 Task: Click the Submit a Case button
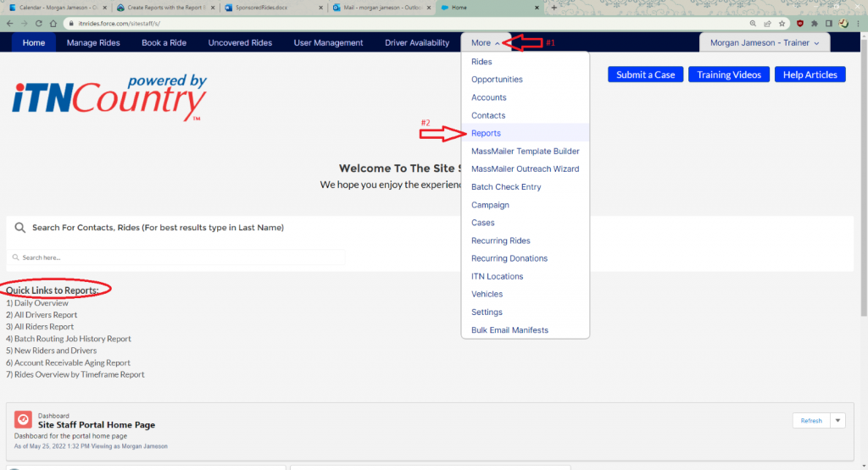(x=645, y=75)
